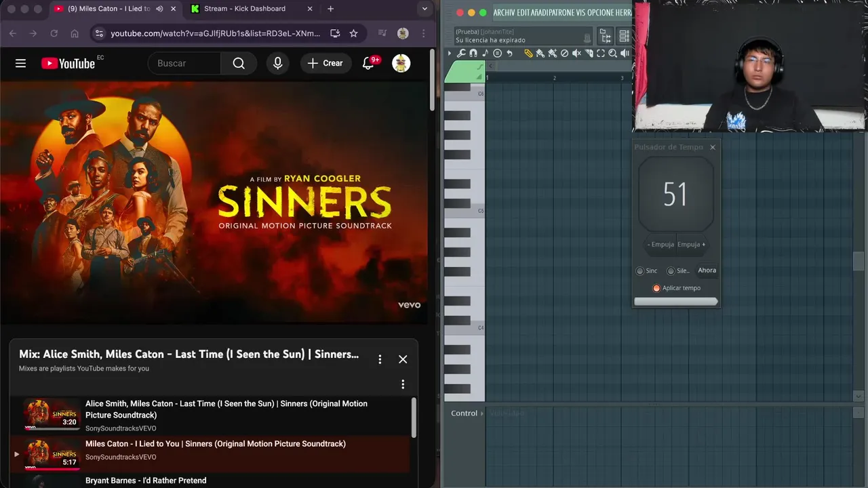Click the - Empuja nudge button
The image size is (868, 488).
click(x=660, y=245)
